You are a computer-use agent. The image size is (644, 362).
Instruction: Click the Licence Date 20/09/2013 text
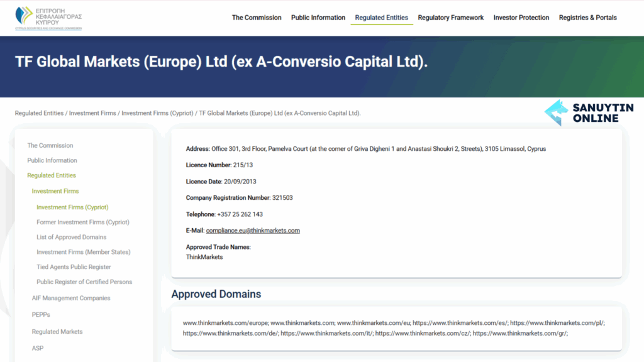221,182
